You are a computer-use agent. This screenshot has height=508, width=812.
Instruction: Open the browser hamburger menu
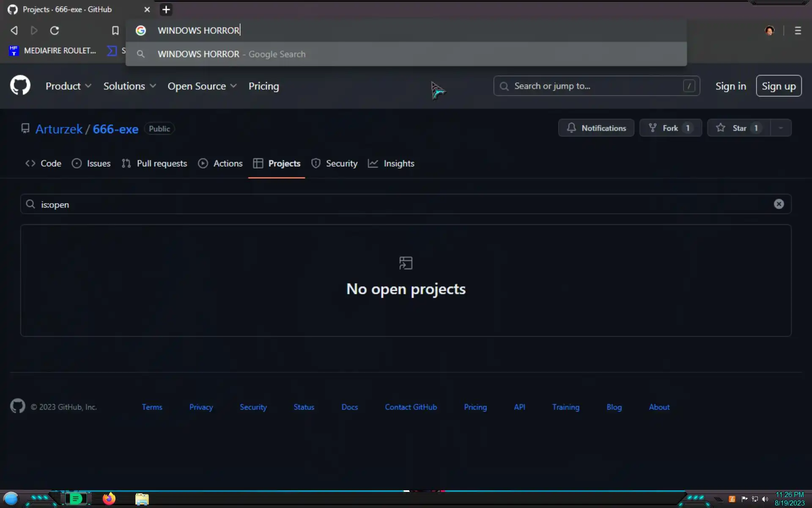click(x=798, y=30)
